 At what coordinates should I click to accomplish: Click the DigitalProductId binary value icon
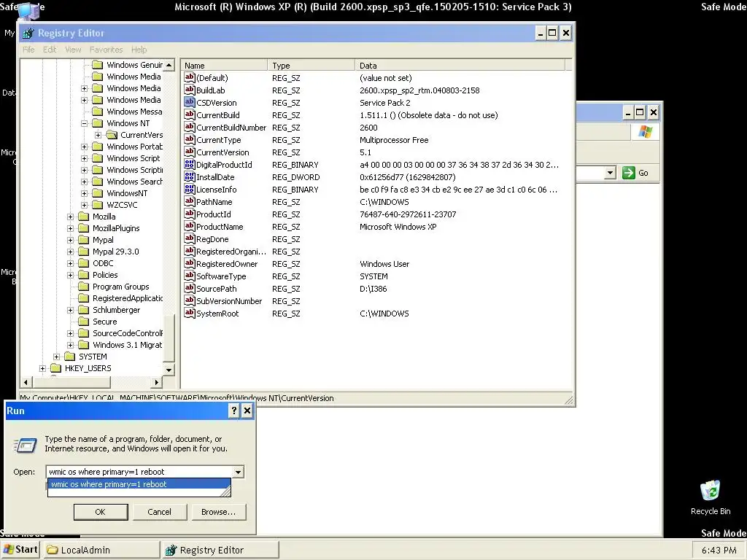pyautogui.click(x=190, y=164)
